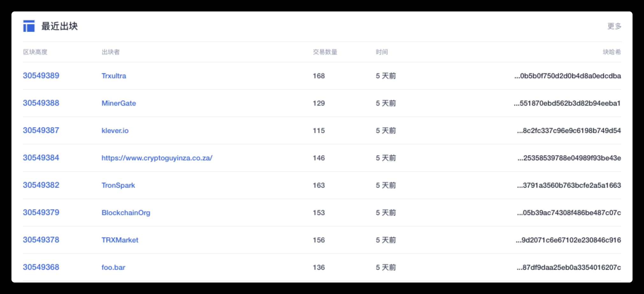The height and width of the screenshot is (294, 644).
Task: Open producer klever.io
Action: pos(115,130)
